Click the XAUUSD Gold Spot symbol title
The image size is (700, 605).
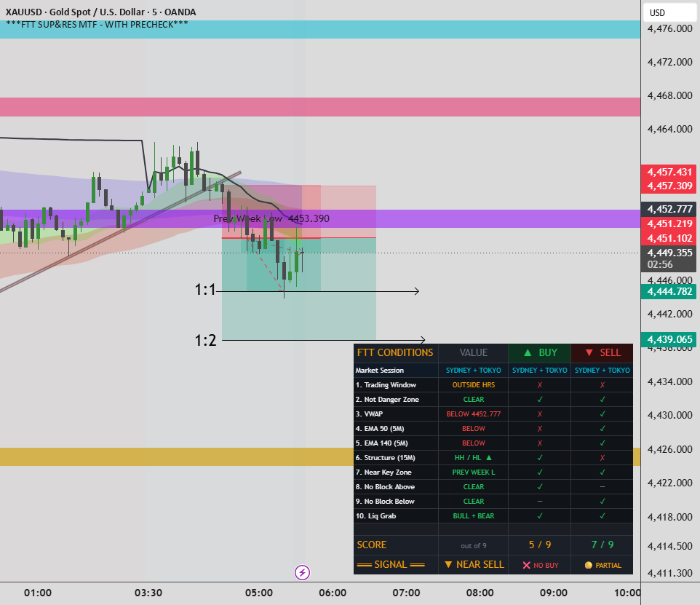point(101,12)
